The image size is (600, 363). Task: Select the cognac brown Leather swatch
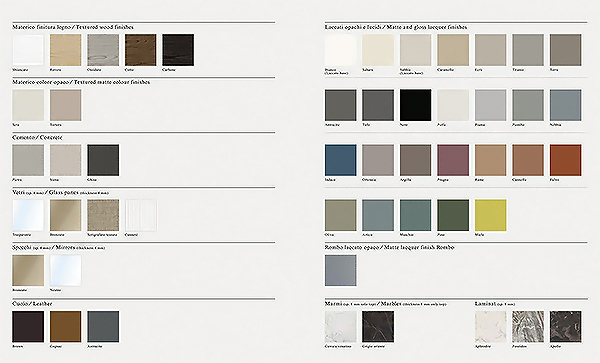click(65, 326)
